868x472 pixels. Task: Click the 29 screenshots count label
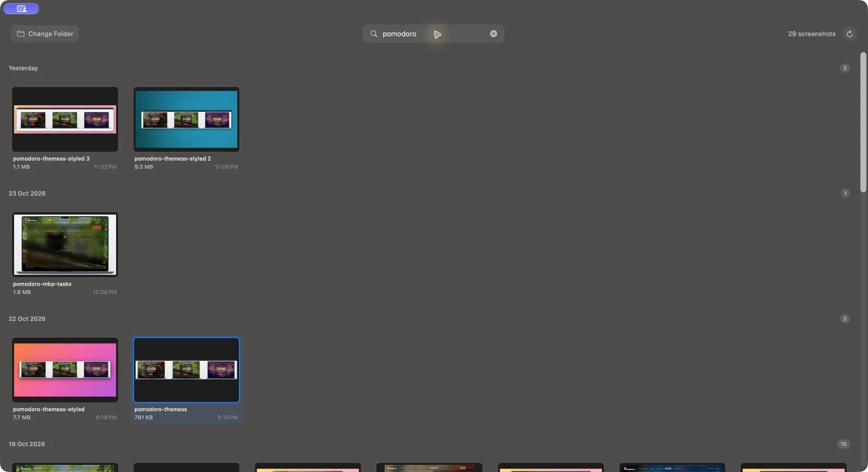point(812,34)
